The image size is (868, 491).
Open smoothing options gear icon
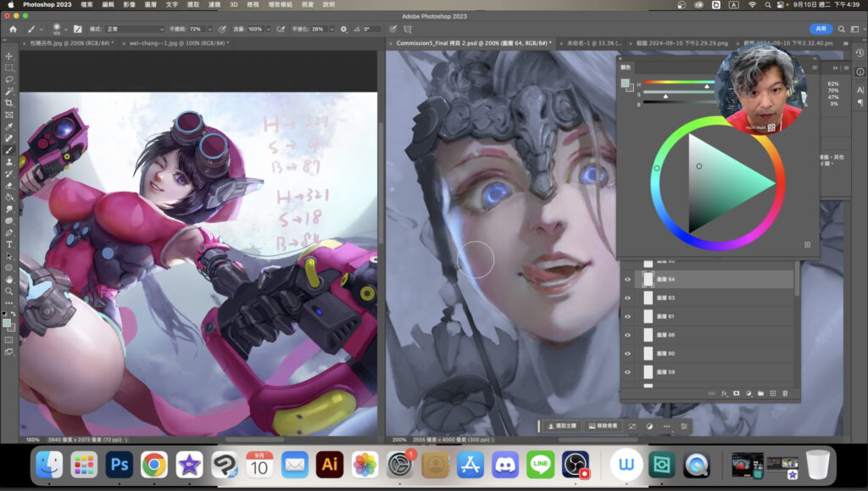tap(344, 29)
